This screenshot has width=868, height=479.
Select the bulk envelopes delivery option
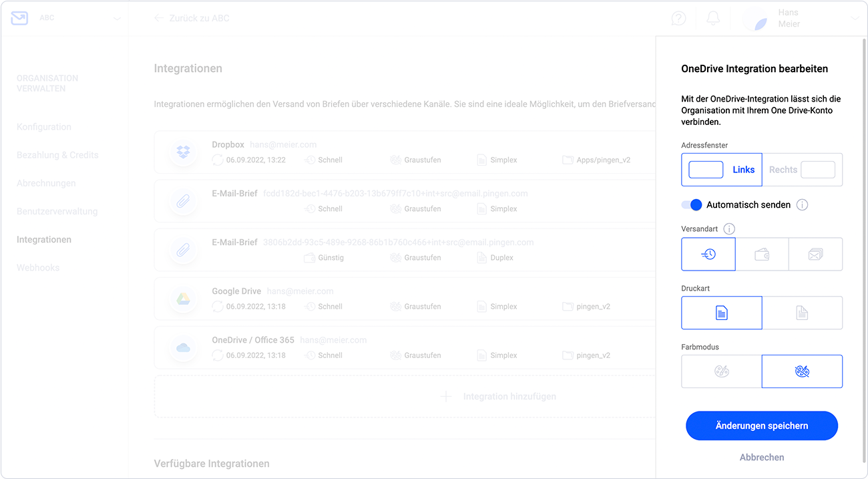point(815,254)
